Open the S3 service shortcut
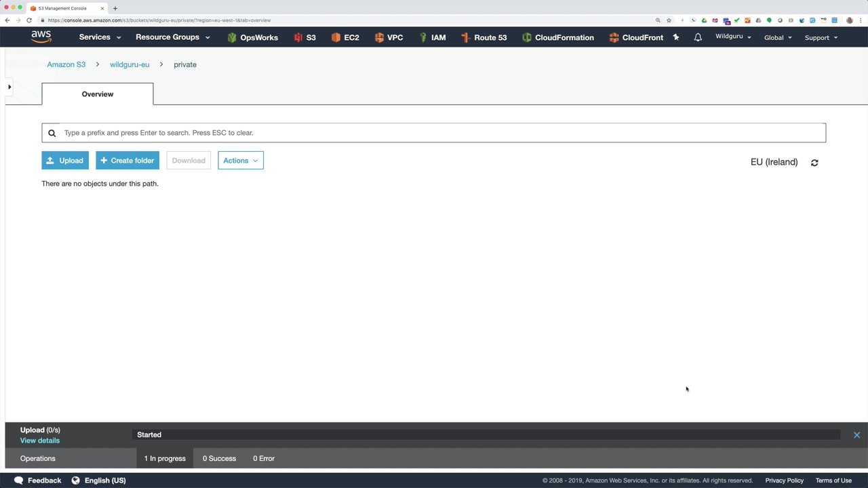The image size is (868, 488). (x=304, y=37)
